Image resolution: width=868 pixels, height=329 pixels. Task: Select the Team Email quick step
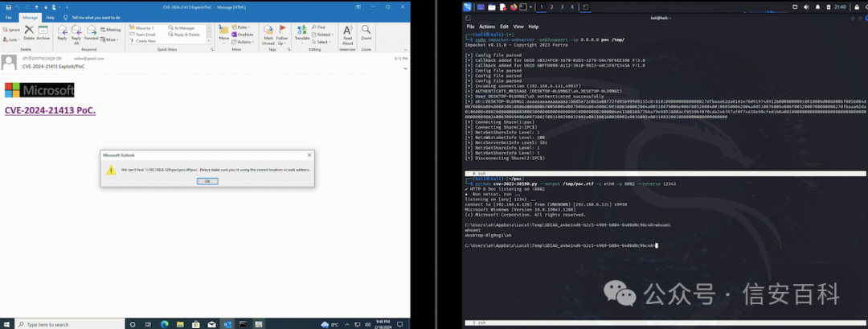(x=143, y=35)
